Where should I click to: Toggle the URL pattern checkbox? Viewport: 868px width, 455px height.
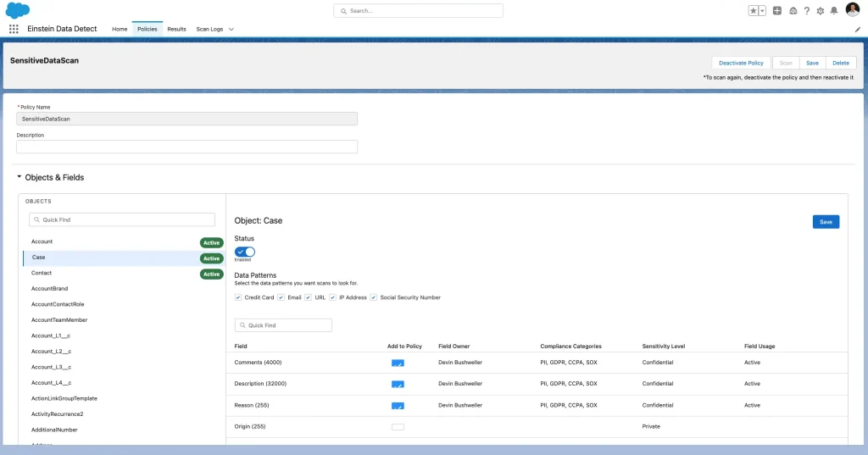coord(309,297)
